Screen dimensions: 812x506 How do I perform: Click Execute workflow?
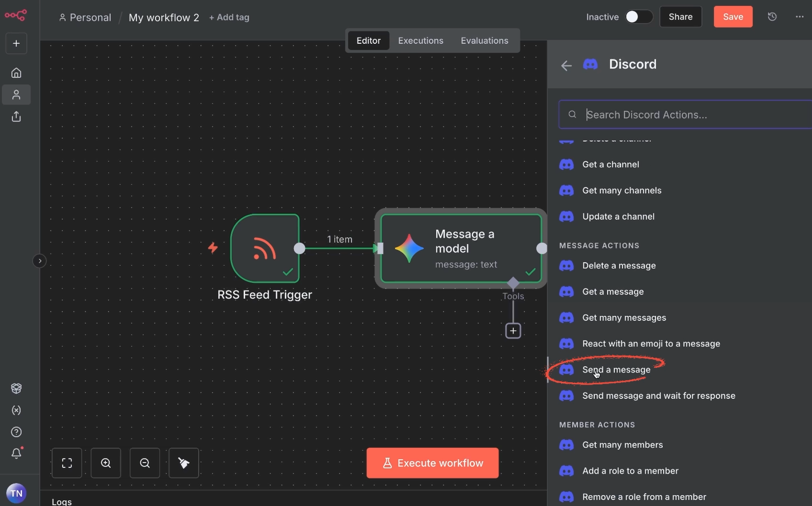point(433,463)
